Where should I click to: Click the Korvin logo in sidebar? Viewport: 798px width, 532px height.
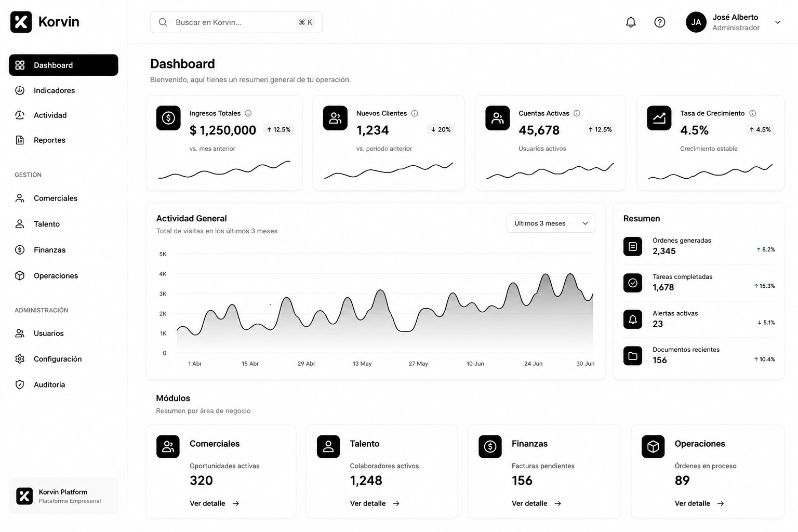point(45,22)
